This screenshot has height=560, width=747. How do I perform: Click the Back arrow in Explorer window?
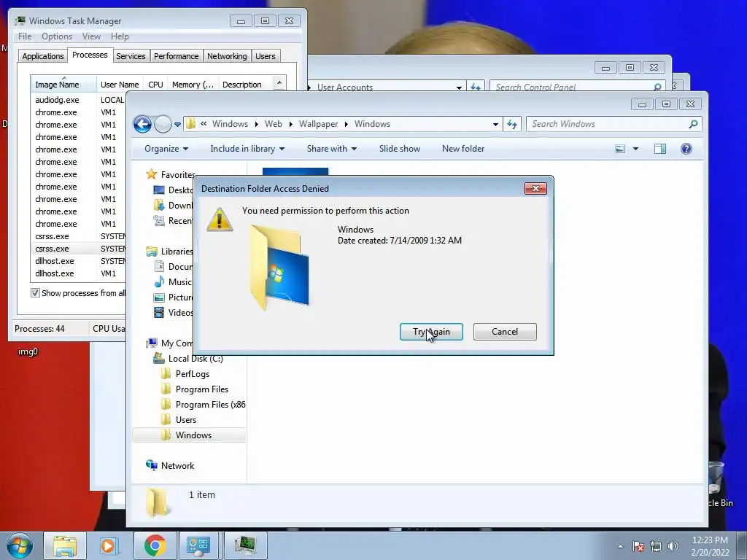point(142,124)
